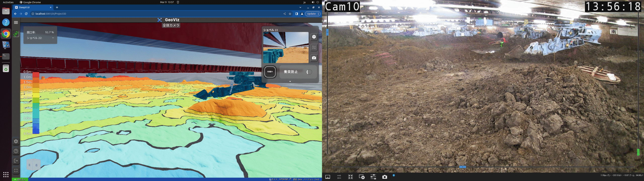Open the GeoViz hamburger menu

coord(16,22)
